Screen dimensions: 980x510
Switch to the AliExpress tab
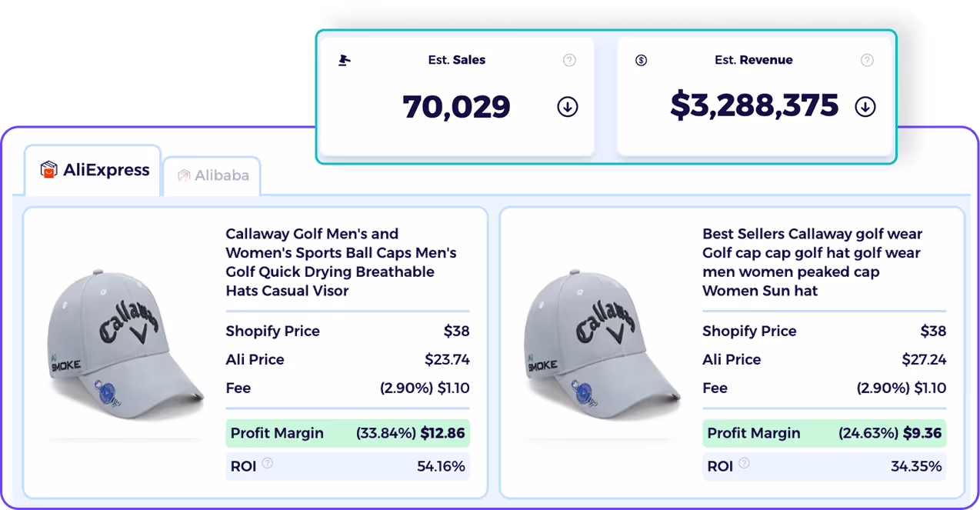tap(93, 170)
